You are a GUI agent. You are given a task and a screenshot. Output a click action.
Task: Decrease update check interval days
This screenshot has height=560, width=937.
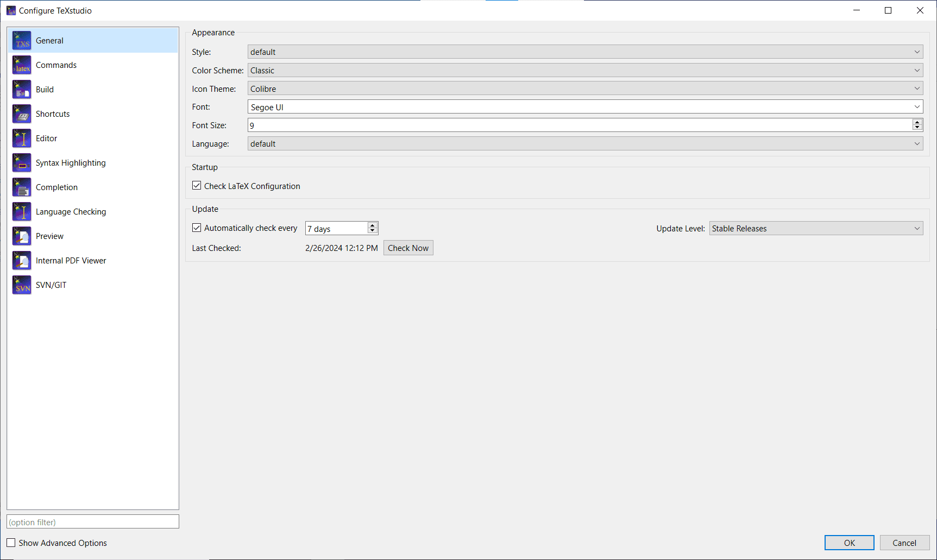click(373, 231)
